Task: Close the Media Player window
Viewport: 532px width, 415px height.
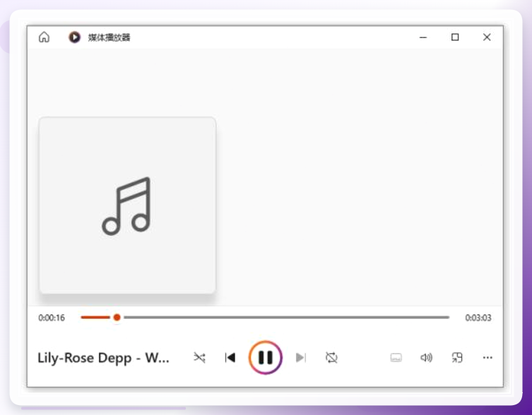Action: coord(487,37)
